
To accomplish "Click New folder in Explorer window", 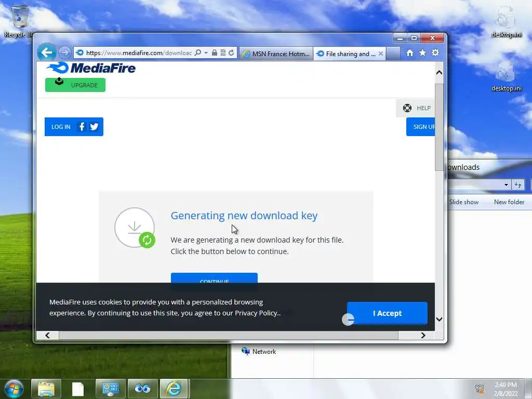I will point(509,202).
